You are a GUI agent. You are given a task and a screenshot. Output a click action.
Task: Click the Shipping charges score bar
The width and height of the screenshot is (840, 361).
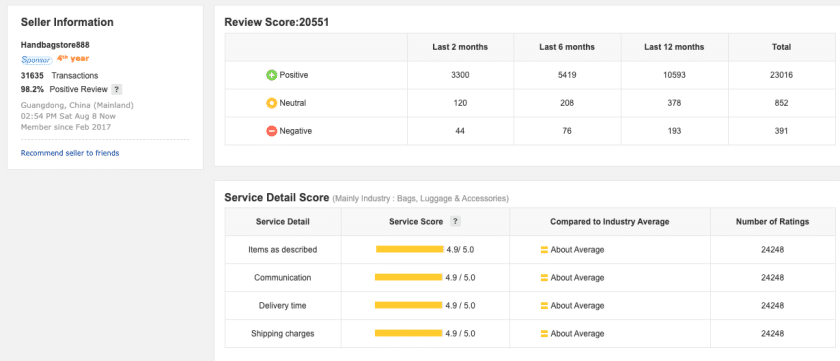pyautogui.click(x=409, y=333)
